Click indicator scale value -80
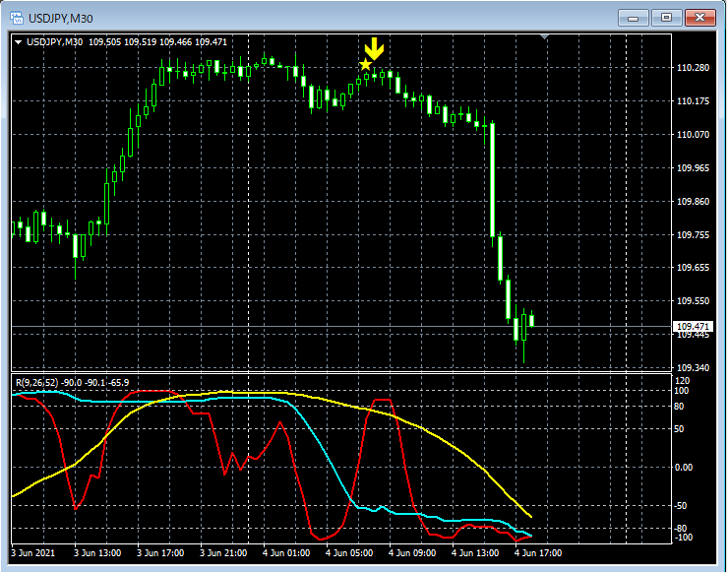The width and height of the screenshot is (728, 572). pos(682,529)
